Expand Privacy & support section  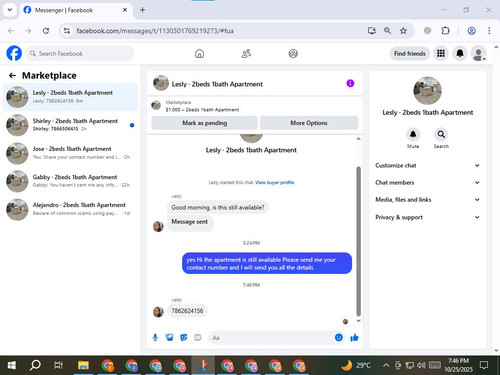428,217
